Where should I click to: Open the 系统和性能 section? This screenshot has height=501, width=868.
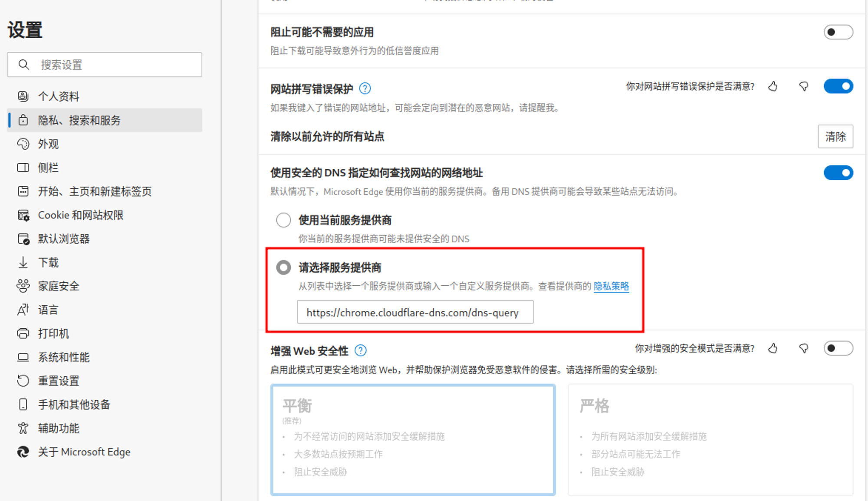coord(64,357)
